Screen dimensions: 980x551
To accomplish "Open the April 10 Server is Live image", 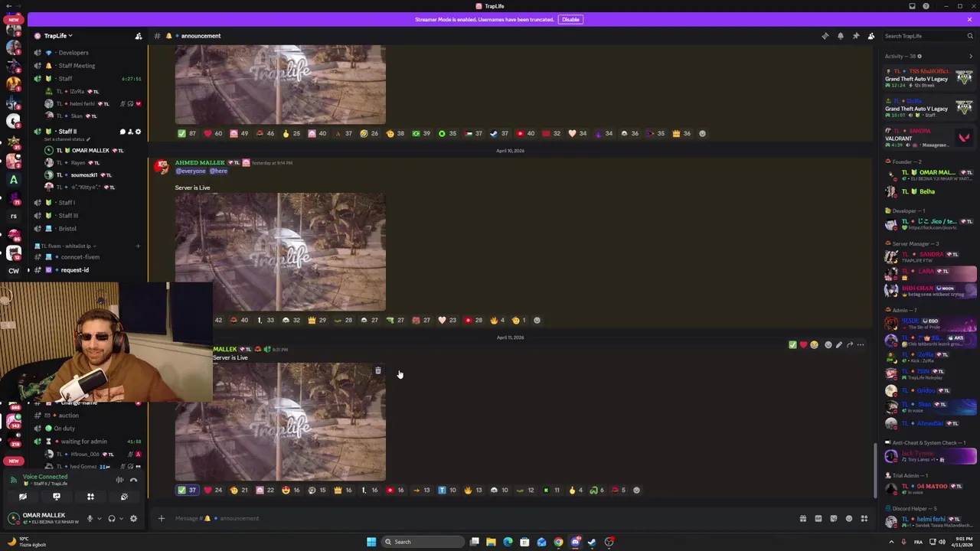I will click(x=280, y=252).
